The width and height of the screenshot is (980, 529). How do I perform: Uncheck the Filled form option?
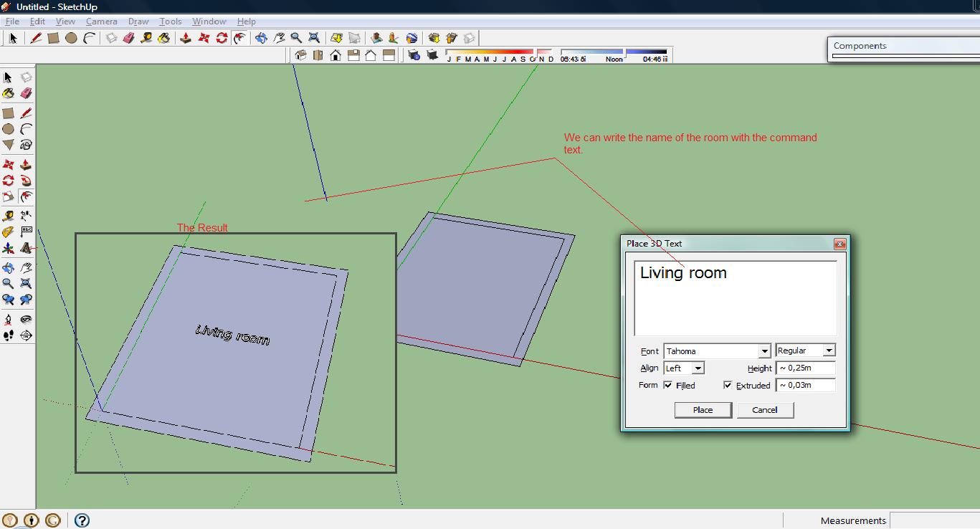[x=667, y=385]
